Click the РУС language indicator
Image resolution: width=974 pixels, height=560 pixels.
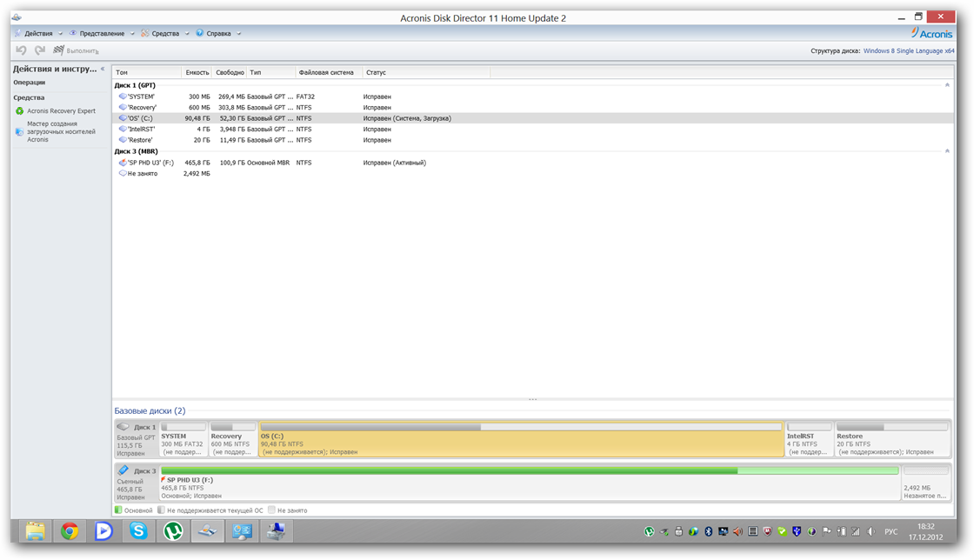(x=891, y=532)
